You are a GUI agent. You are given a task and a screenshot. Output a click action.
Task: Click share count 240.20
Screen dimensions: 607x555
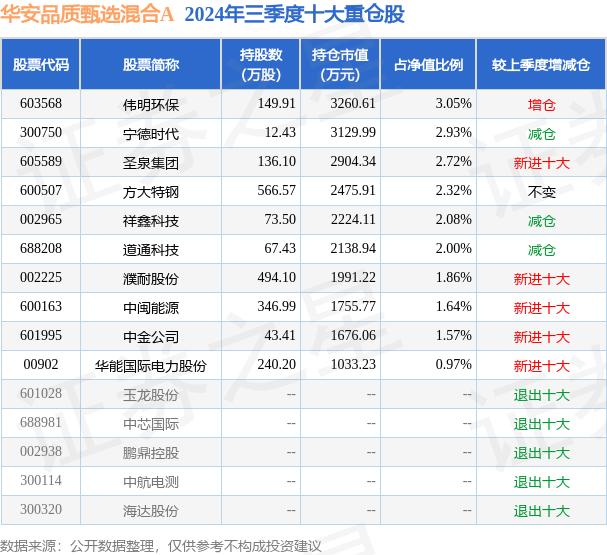(276, 365)
